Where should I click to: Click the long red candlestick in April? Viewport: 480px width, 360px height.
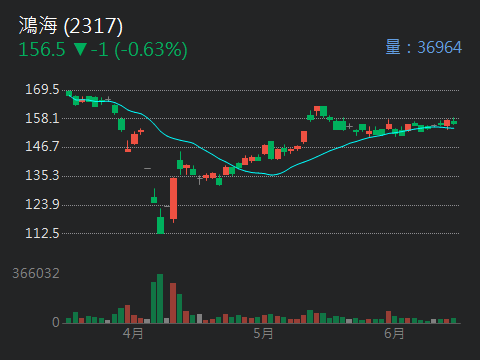173,199
